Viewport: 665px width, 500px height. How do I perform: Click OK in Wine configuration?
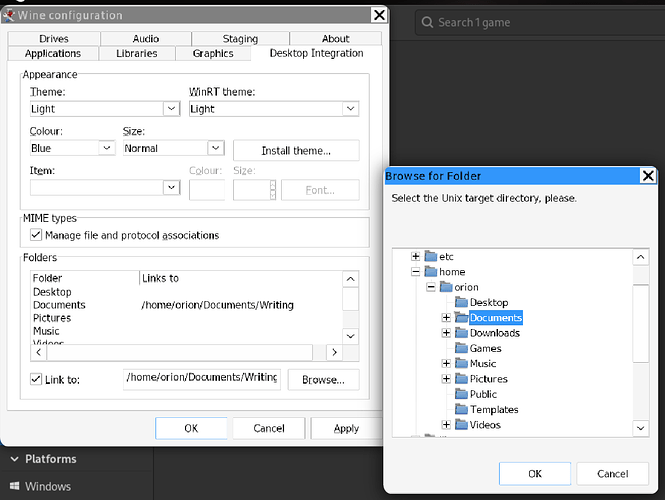point(191,428)
